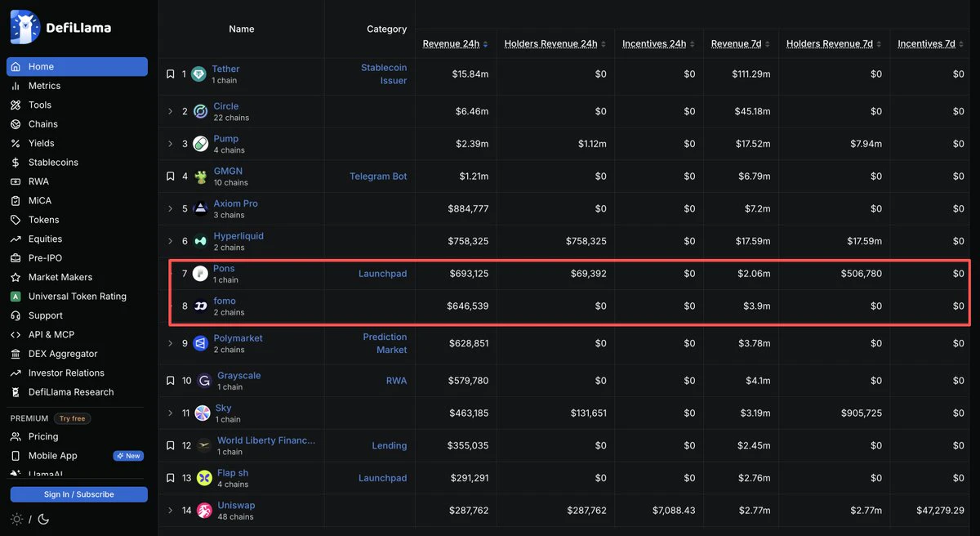Open the Lending category link
The image size is (980, 536).
pyautogui.click(x=390, y=445)
